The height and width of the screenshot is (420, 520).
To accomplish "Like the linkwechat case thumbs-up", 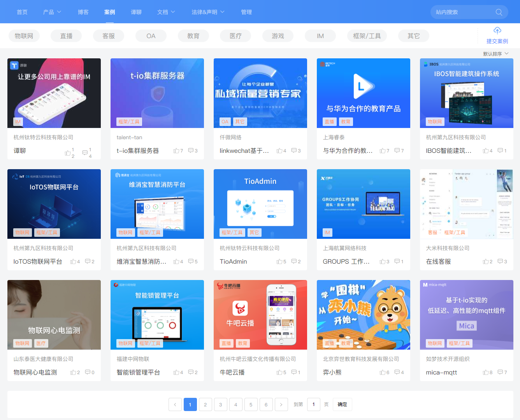I will pyautogui.click(x=279, y=150).
